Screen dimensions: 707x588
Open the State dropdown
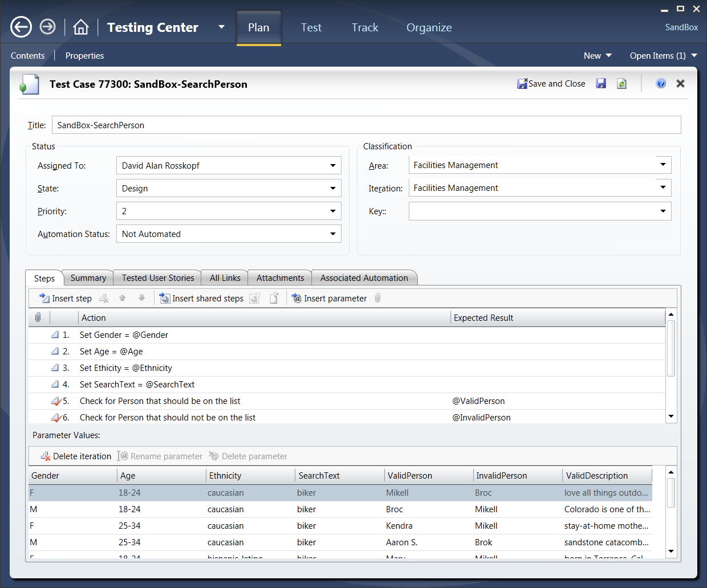[332, 188]
